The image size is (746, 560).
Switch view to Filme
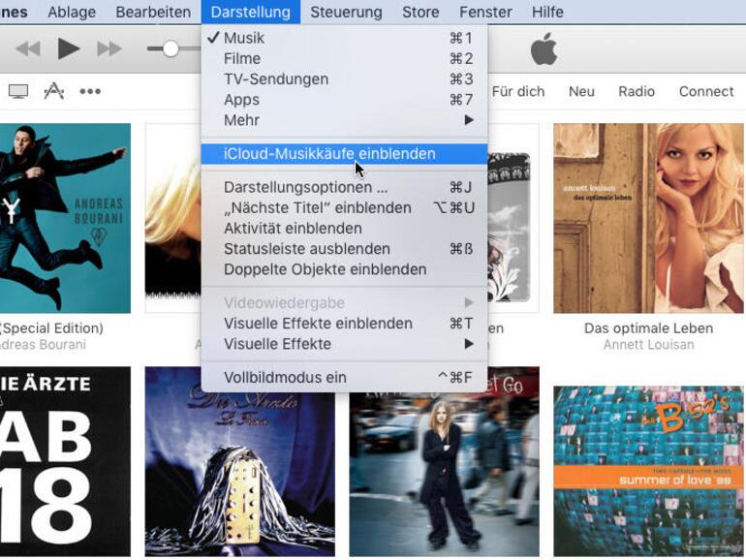tap(345, 58)
